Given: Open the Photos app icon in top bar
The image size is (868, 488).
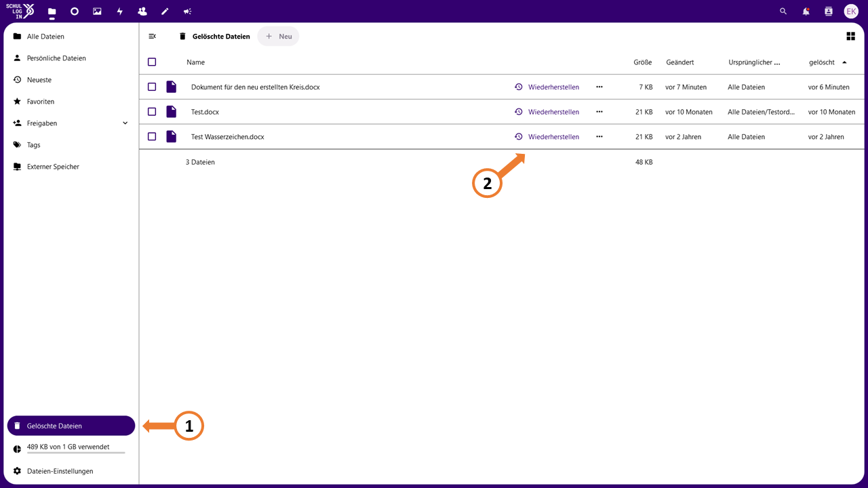Looking at the screenshot, I should coord(97,12).
